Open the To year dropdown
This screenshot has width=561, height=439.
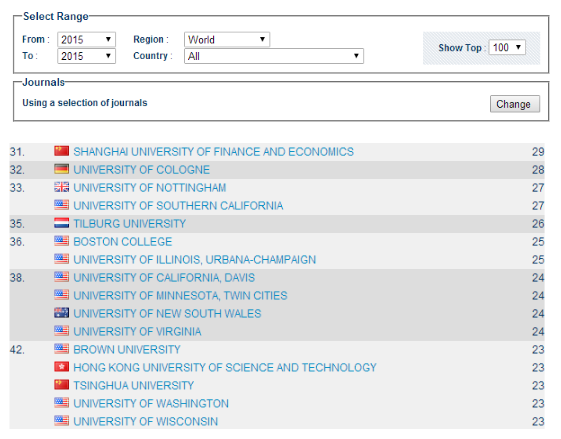tap(86, 56)
